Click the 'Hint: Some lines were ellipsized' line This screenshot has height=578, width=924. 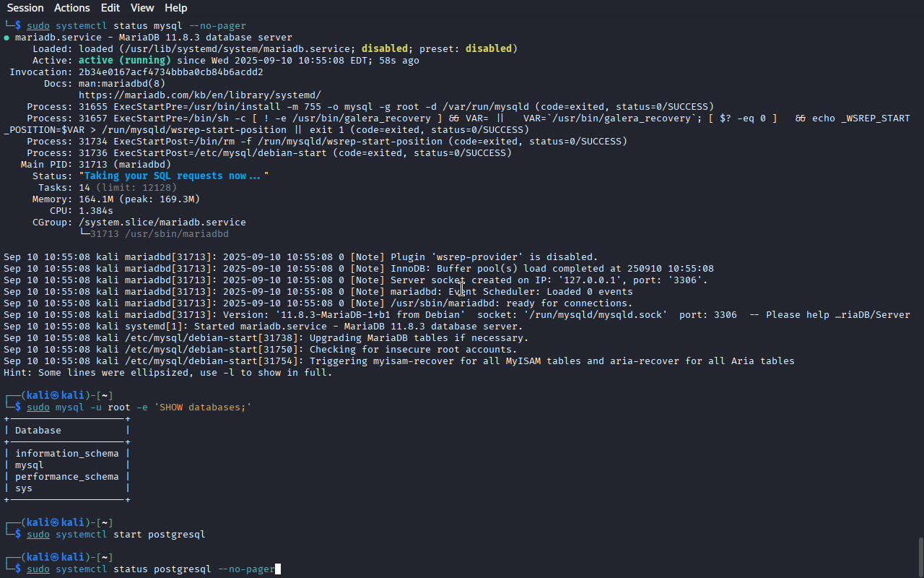tap(168, 373)
